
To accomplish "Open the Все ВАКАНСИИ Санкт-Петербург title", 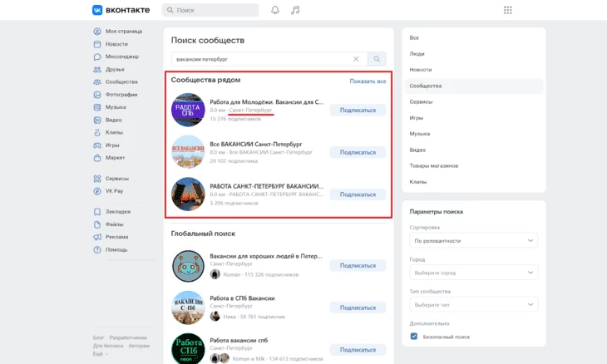I will point(256,145).
